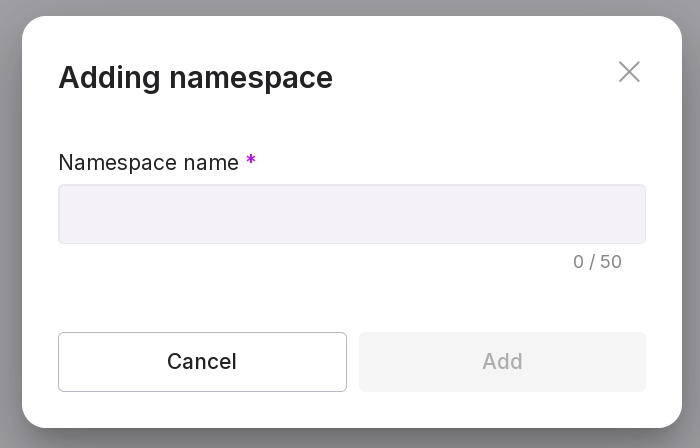Click the asterisk after Namespace name

[x=251, y=161]
